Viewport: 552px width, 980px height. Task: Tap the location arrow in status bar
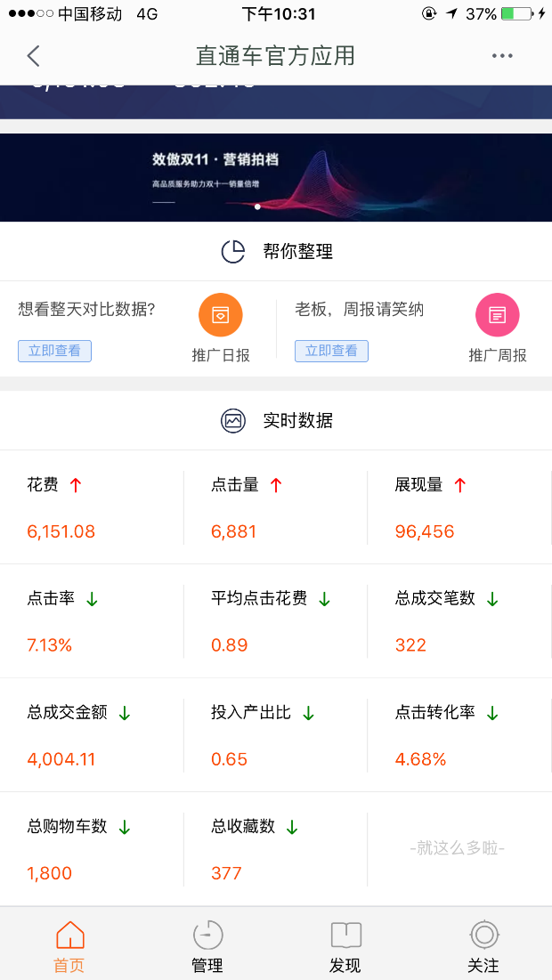(x=452, y=13)
